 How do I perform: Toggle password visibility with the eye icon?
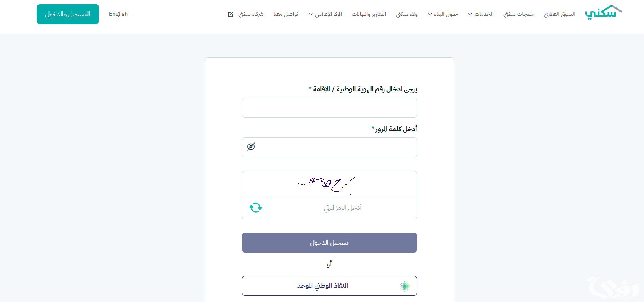tap(251, 147)
